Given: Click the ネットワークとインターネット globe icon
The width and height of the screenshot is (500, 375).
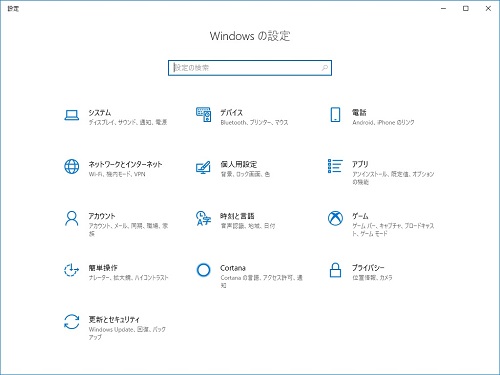Looking at the screenshot, I should point(71,166).
